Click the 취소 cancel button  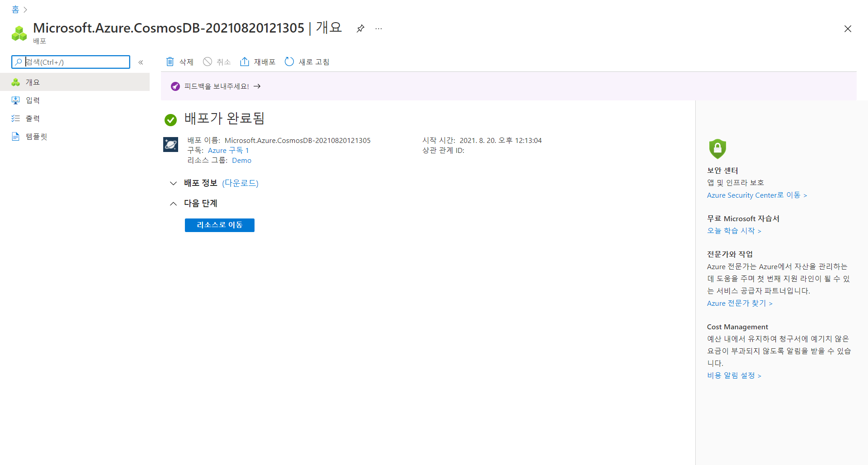pyautogui.click(x=217, y=62)
